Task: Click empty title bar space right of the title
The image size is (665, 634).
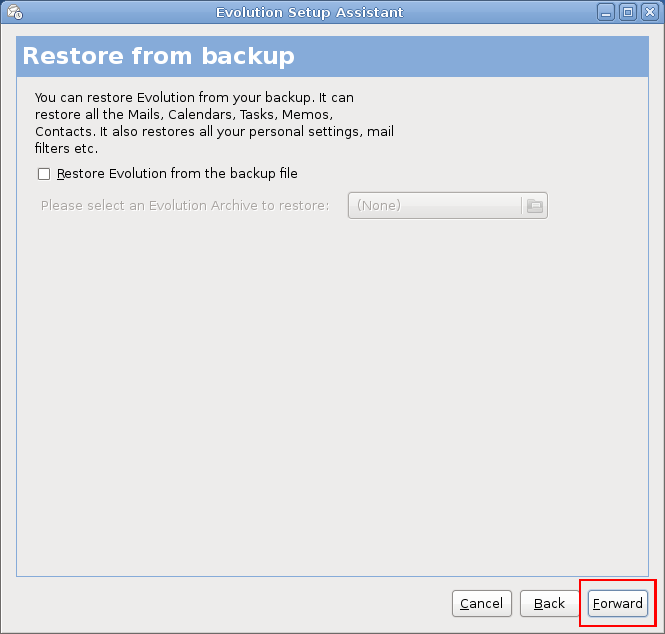Action: [500, 12]
